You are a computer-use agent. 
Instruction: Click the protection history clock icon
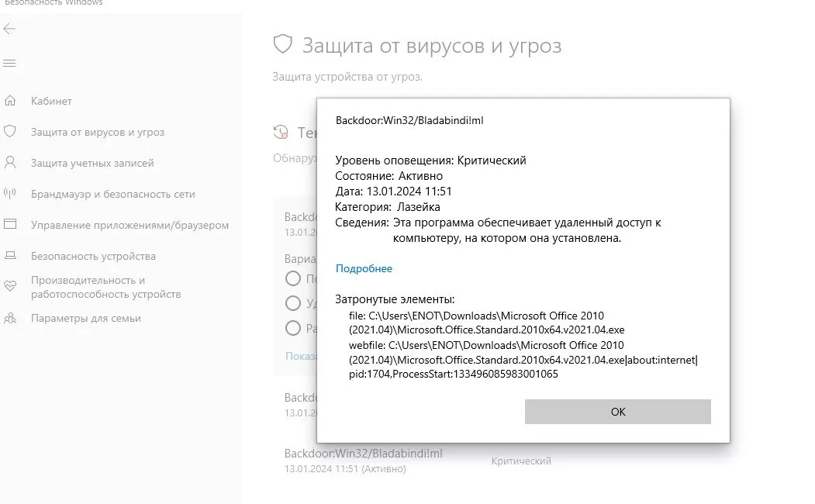coord(281,133)
